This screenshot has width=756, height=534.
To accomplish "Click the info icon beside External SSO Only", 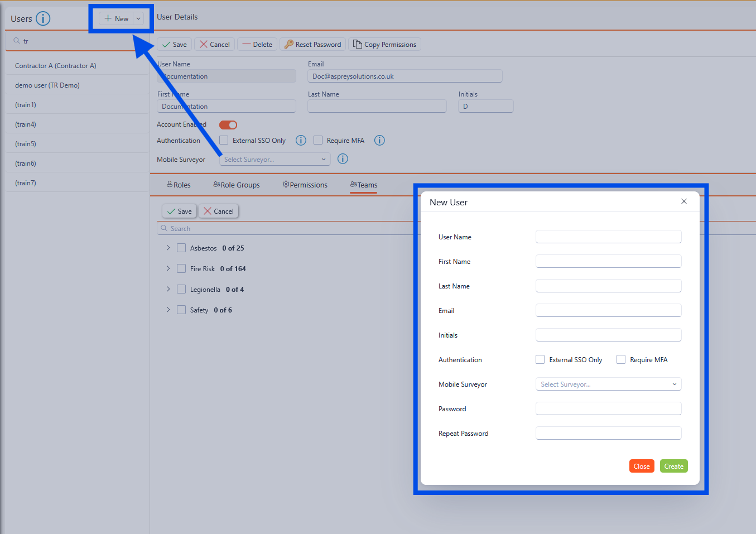I will click(x=301, y=141).
